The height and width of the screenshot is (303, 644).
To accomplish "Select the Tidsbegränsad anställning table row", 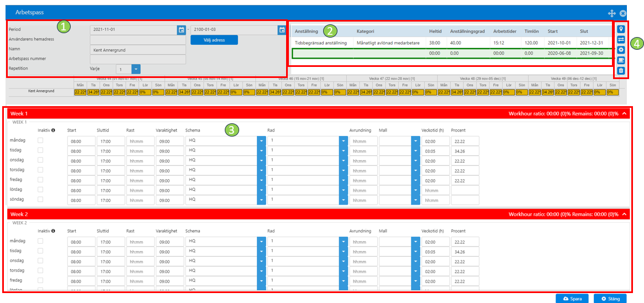I will [x=451, y=43].
